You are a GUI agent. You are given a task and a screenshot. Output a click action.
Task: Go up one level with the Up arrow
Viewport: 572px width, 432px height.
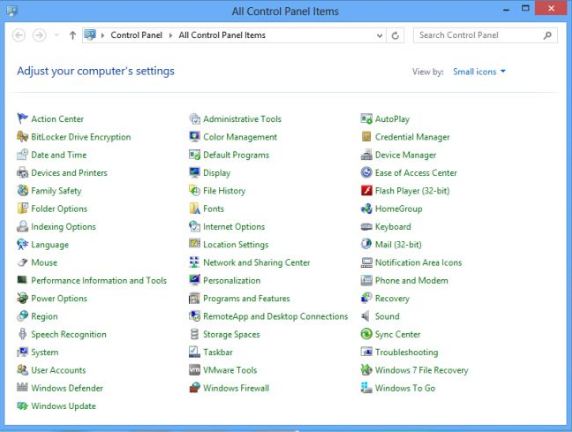coord(73,35)
